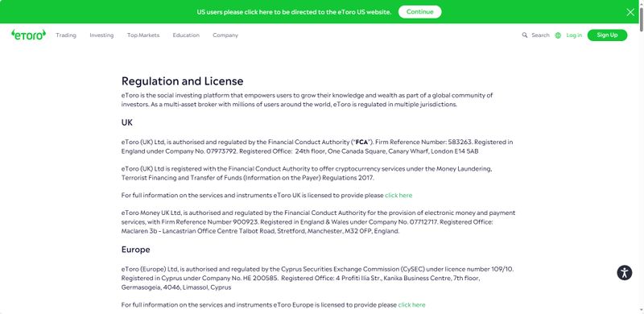Click the Search label in header
The height and width of the screenshot is (314, 644).
tap(540, 35)
